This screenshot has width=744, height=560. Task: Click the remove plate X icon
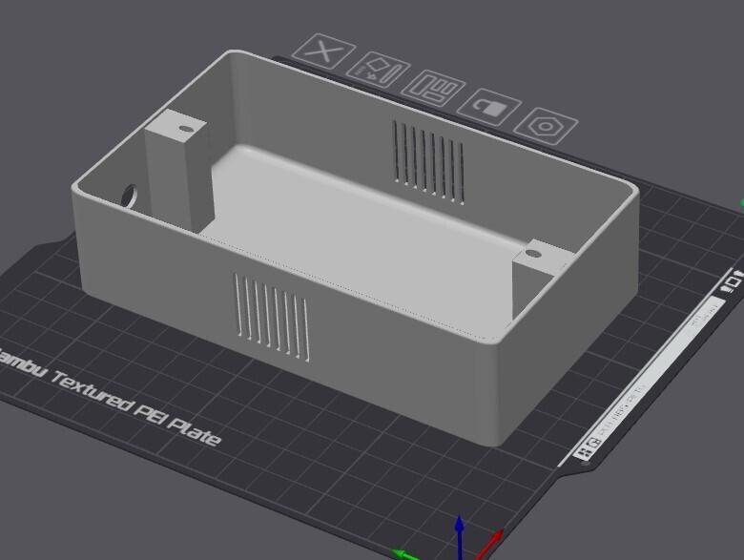pyautogui.click(x=324, y=52)
